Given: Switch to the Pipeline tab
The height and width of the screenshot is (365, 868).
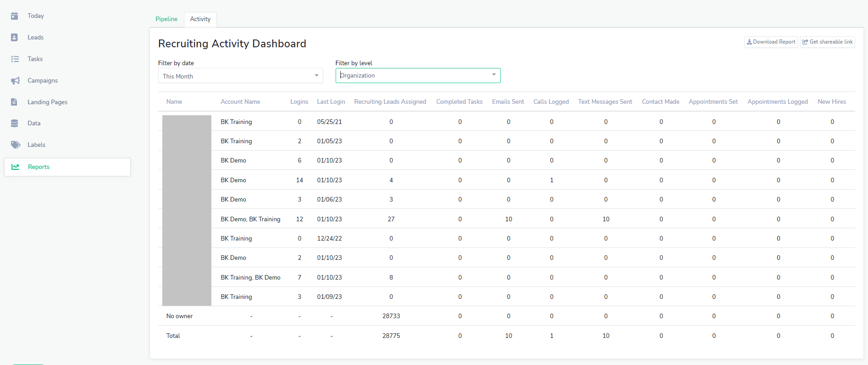Looking at the screenshot, I should [x=166, y=19].
